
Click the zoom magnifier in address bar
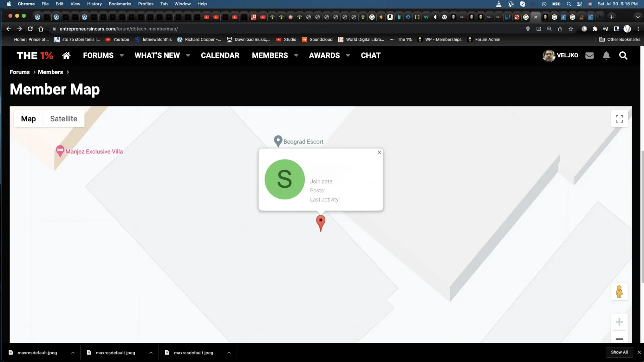tap(549, 29)
